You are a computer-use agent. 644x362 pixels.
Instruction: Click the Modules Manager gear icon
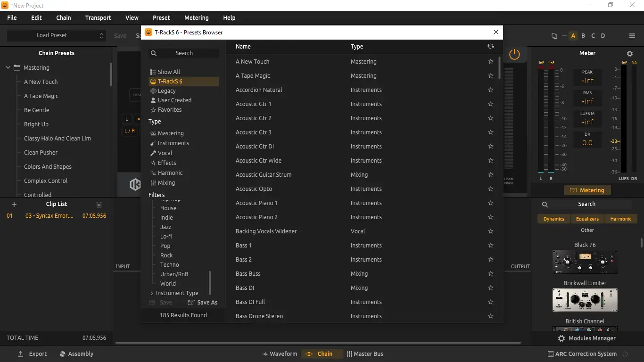(x=561, y=338)
